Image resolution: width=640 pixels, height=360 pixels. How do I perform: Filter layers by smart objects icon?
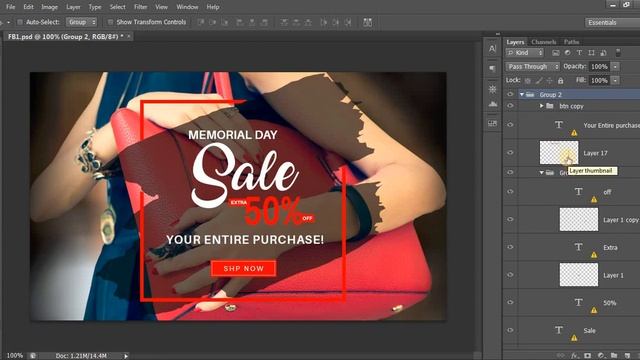[x=603, y=53]
